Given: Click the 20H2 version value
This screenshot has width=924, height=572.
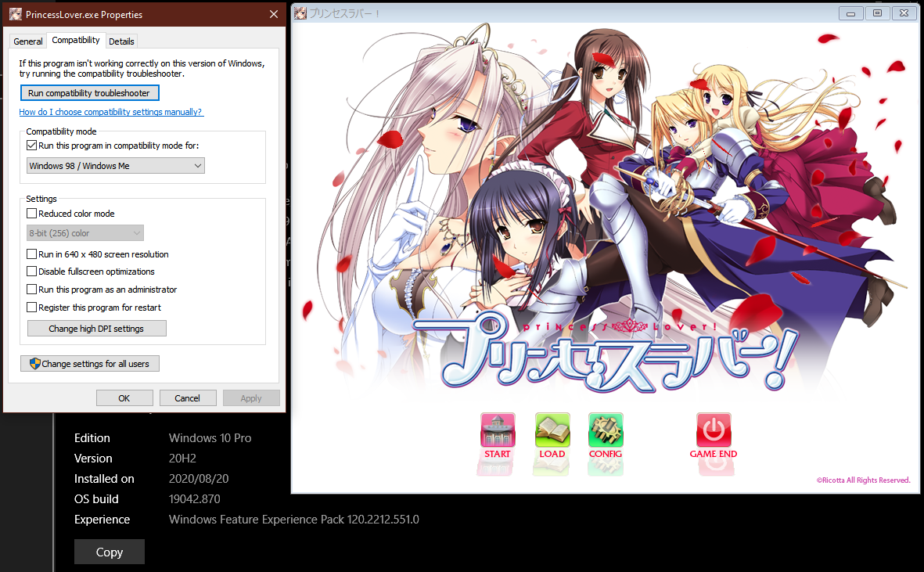Looking at the screenshot, I should click(182, 459).
